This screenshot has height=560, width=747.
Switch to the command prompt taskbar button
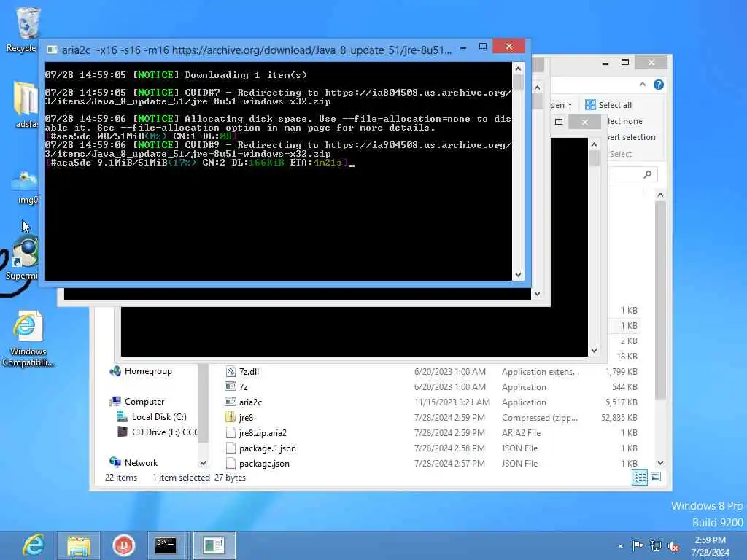[x=166, y=545]
